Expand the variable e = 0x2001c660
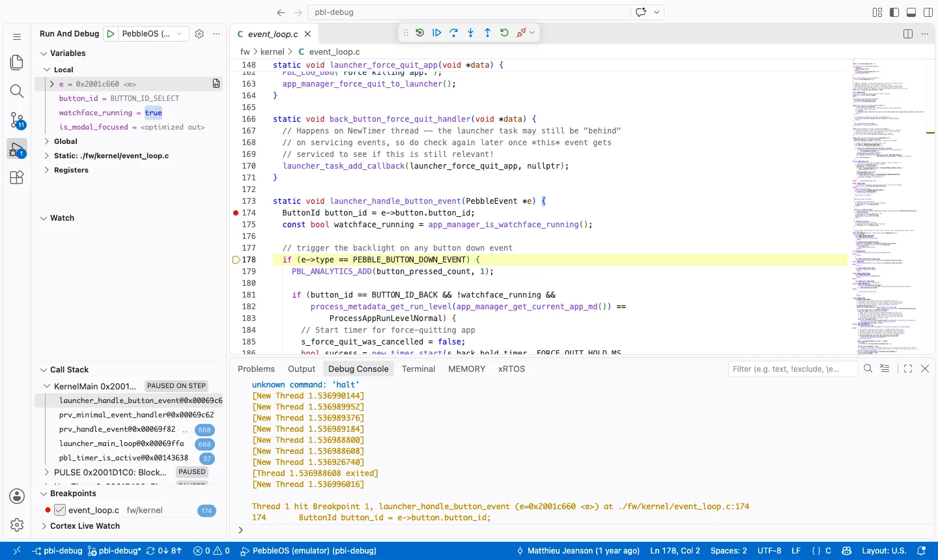Image resolution: width=938 pixels, height=560 pixels. [x=52, y=84]
